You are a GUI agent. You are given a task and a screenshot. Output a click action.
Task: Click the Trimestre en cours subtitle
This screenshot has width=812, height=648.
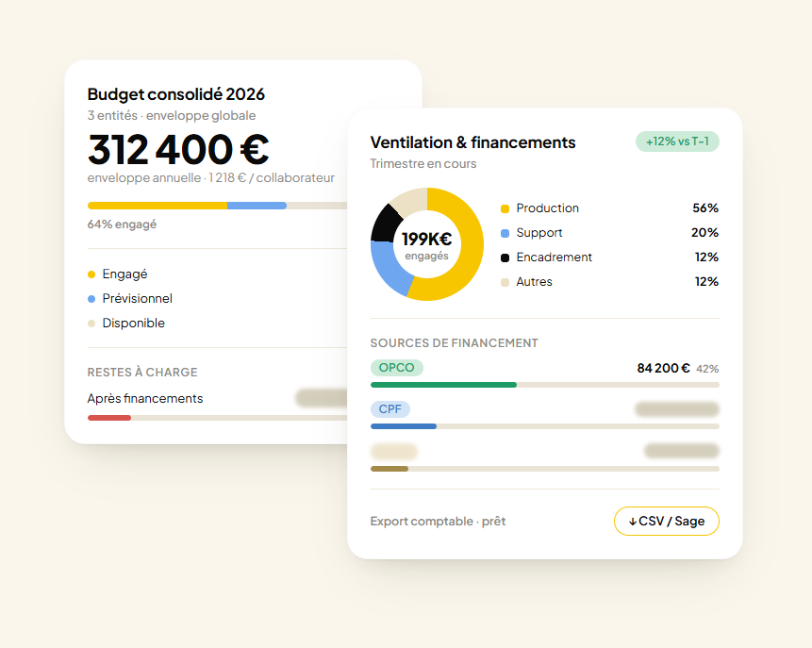pos(423,164)
